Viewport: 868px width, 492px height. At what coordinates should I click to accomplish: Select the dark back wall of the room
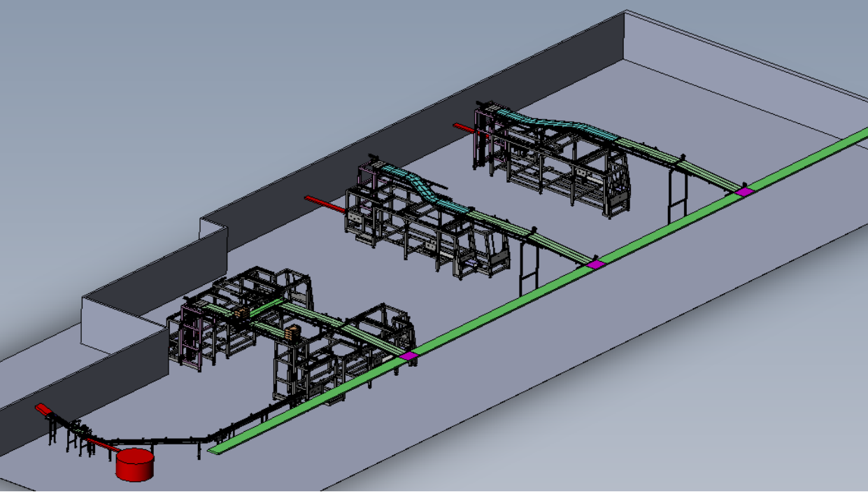click(420, 112)
